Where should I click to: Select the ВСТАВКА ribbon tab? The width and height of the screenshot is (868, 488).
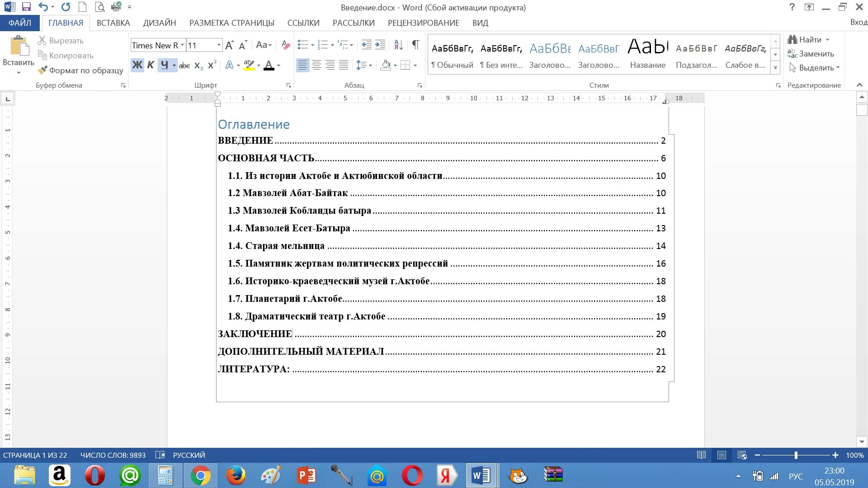pos(113,23)
